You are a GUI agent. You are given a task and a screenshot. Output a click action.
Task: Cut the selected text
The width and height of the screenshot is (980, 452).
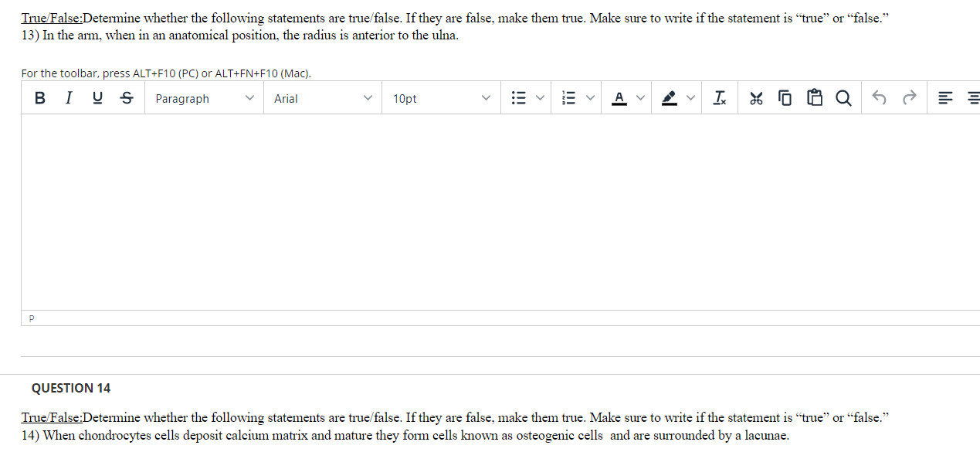click(x=757, y=98)
